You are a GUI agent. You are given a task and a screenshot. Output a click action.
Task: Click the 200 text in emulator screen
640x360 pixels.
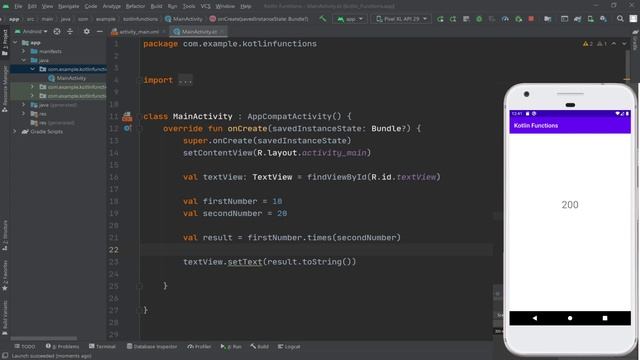pos(570,205)
